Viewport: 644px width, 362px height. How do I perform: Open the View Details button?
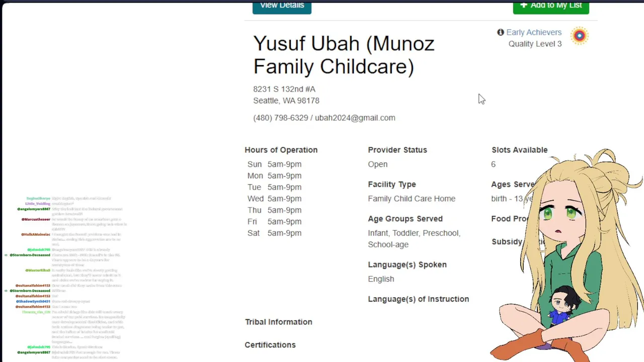point(282,6)
